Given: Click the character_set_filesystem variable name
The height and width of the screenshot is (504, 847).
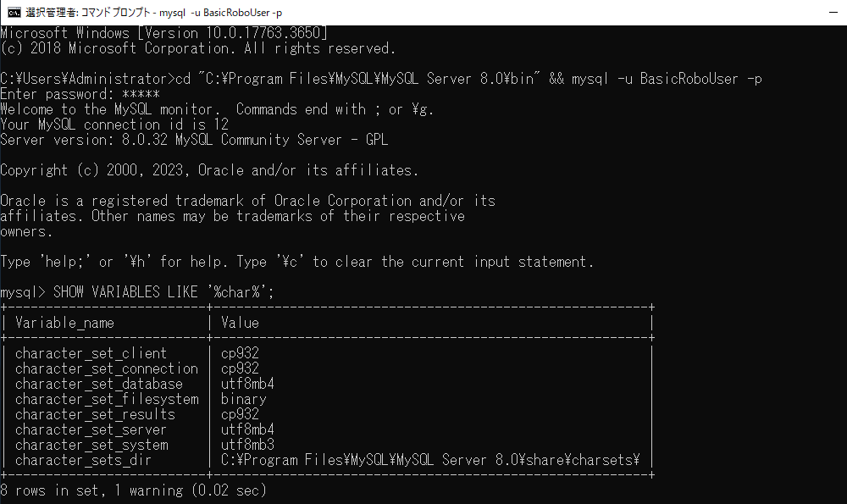Looking at the screenshot, I should click(107, 399).
